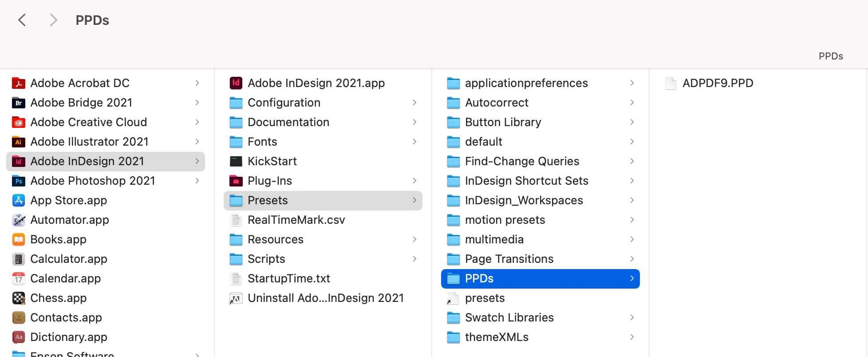
Task: Click the ADPDF9.PPD file icon
Action: (671, 83)
